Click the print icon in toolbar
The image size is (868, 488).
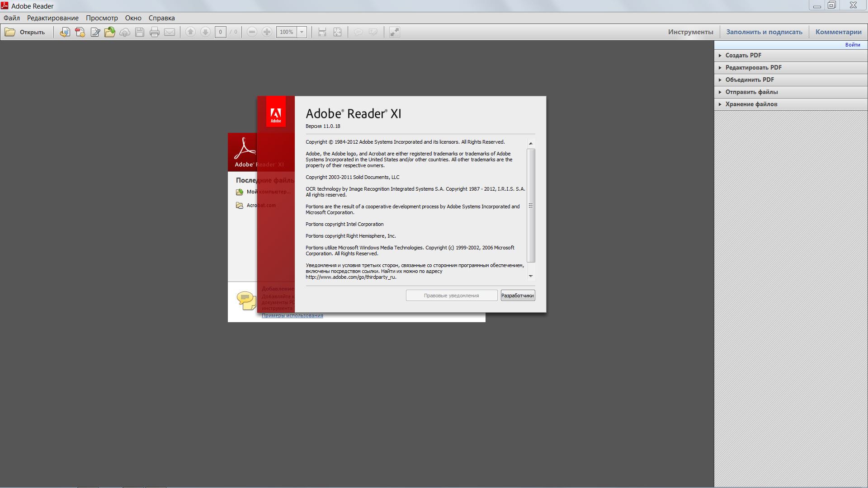[155, 32]
